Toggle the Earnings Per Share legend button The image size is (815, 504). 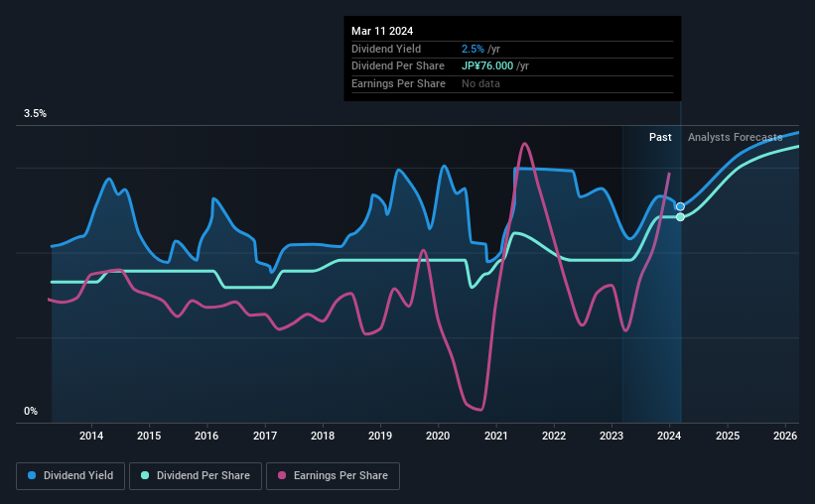pyautogui.click(x=333, y=475)
